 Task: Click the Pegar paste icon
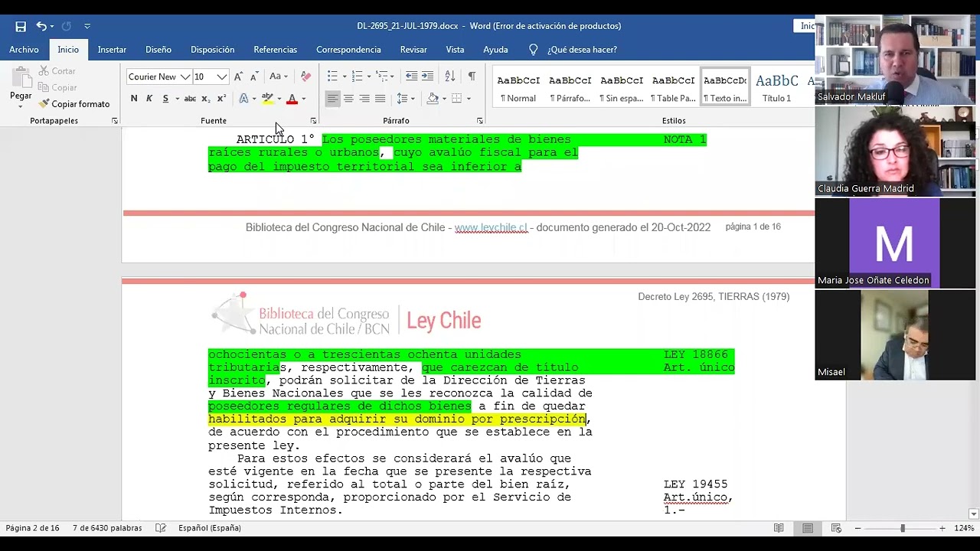click(21, 78)
